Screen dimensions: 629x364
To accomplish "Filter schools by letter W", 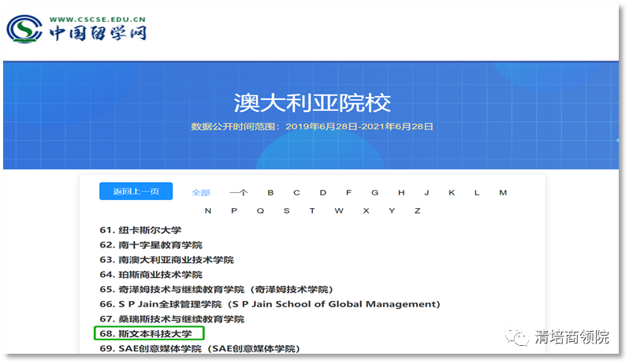I will 339,210.
